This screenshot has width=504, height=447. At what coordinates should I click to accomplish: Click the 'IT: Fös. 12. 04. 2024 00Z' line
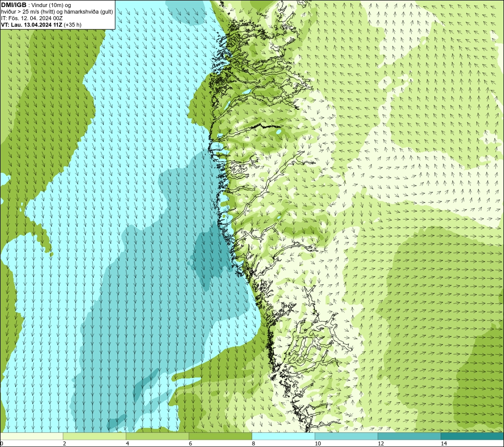(x=32, y=18)
